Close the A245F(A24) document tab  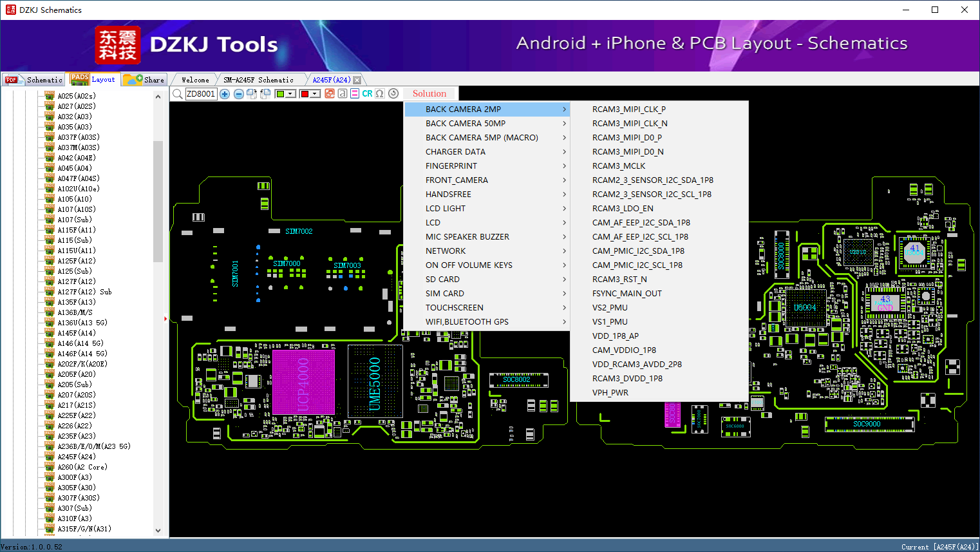point(357,80)
